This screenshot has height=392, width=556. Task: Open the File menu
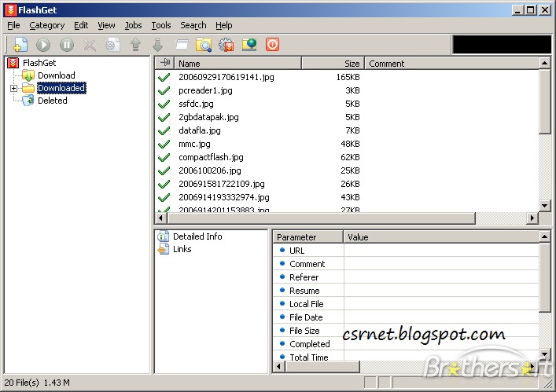(13, 25)
